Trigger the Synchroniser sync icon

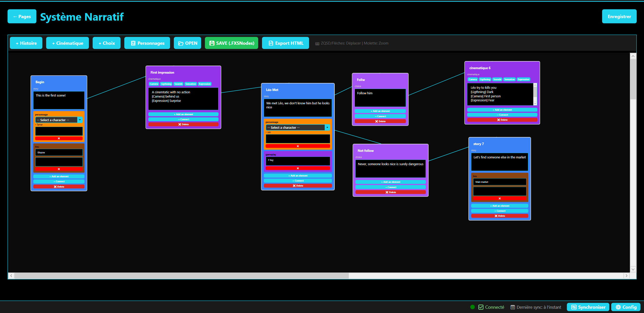coord(574,307)
